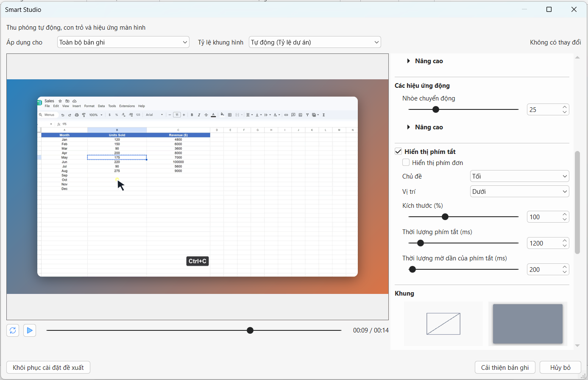Click Cải thiện bản ghi button
Screen dimensions: 588x380
tap(505, 367)
